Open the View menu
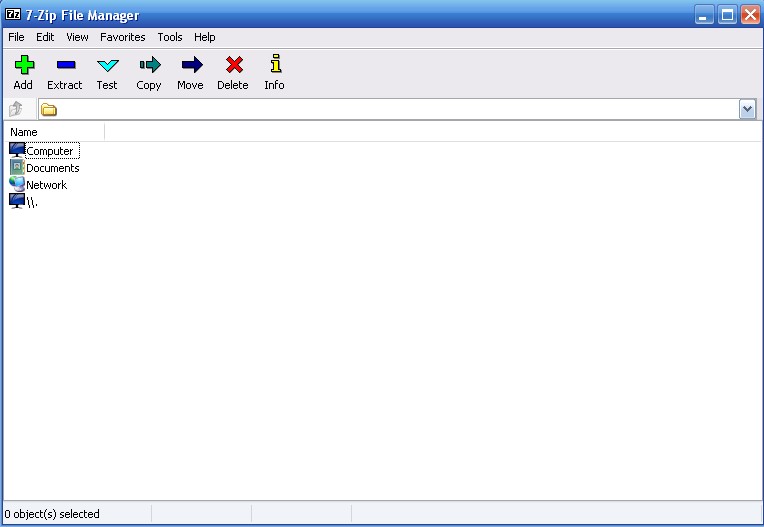The width and height of the screenshot is (764, 527). click(x=77, y=37)
